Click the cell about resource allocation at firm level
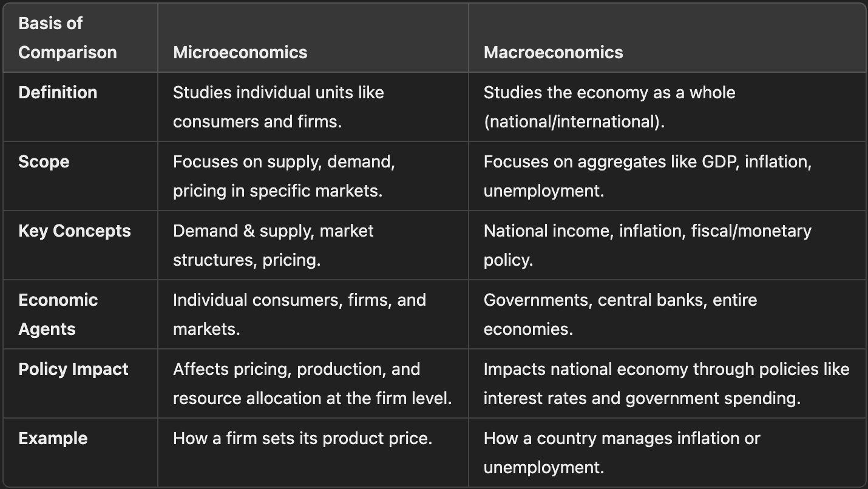This screenshot has width=868, height=489. tap(312, 383)
